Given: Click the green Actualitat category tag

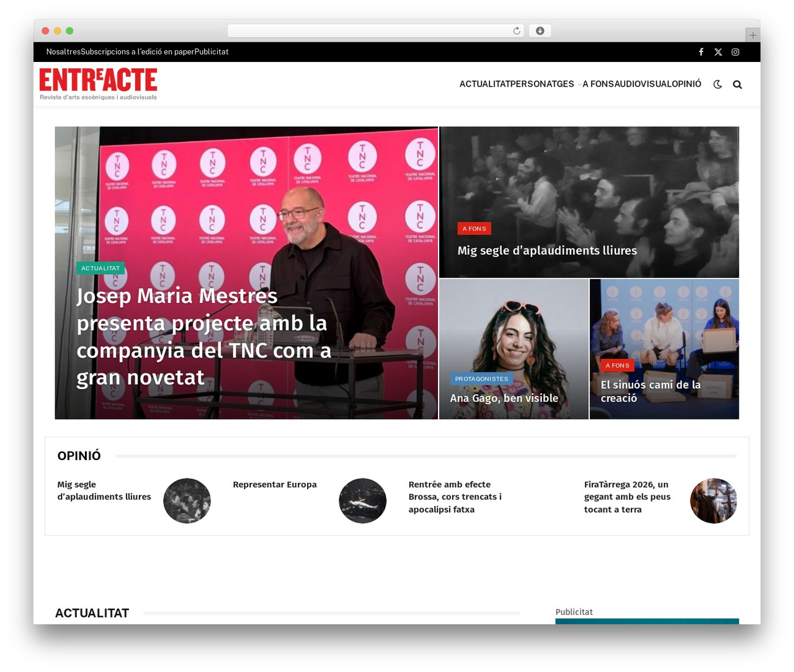Looking at the screenshot, I should click(100, 268).
